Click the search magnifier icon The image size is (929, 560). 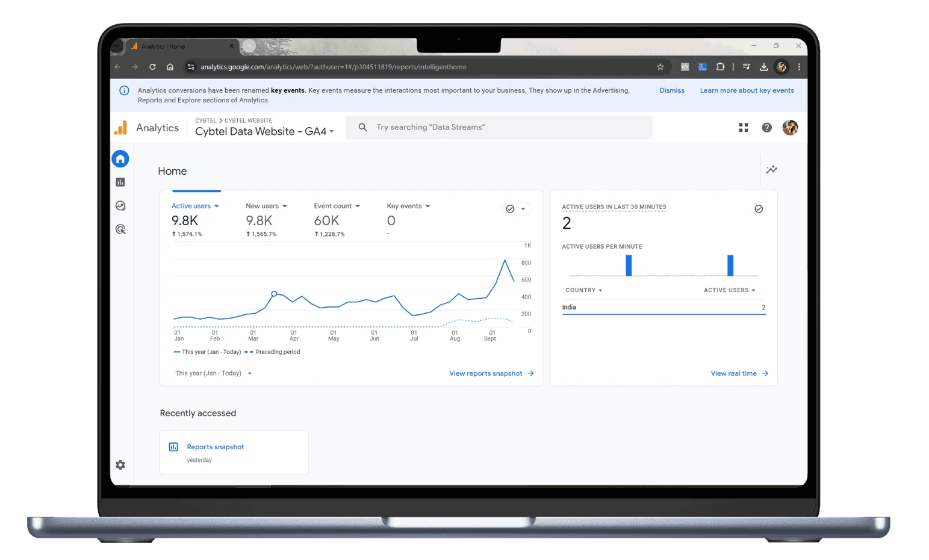pyautogui.click(x=362, y=127)
